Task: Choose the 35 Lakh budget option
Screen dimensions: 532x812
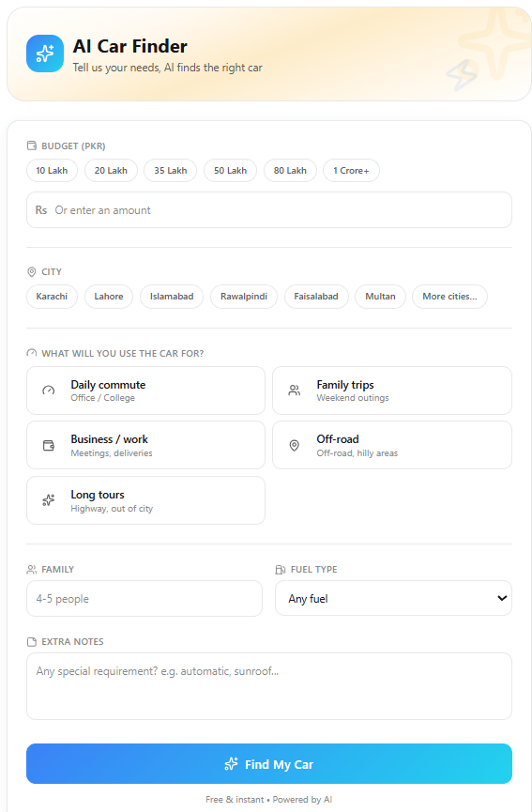Action: [x=170, y=170]
